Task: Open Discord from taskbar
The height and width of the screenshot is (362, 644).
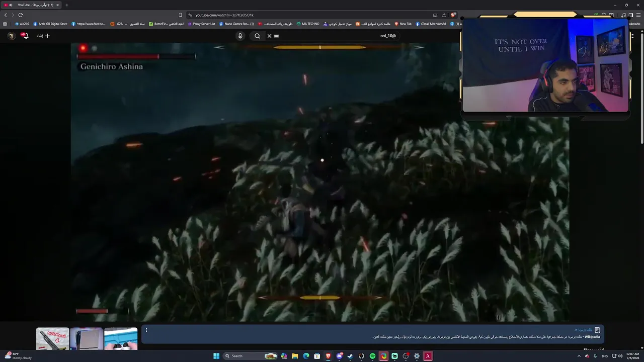Action: [339, 356]
